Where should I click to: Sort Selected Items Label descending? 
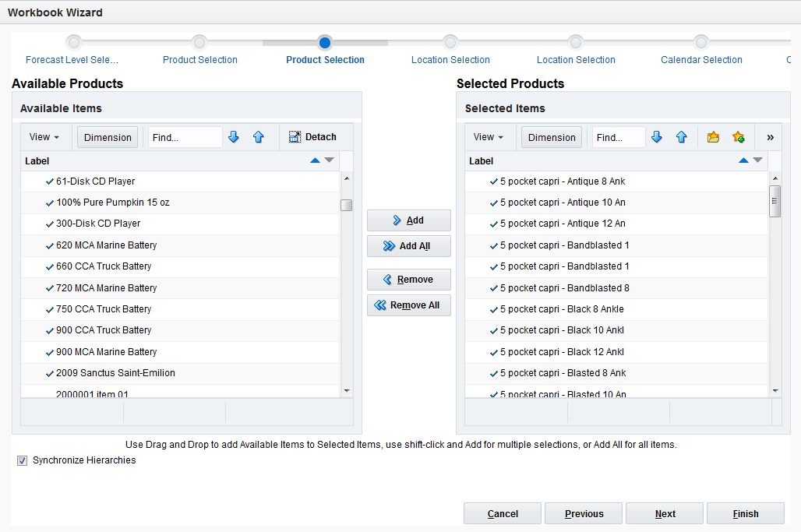758,160
